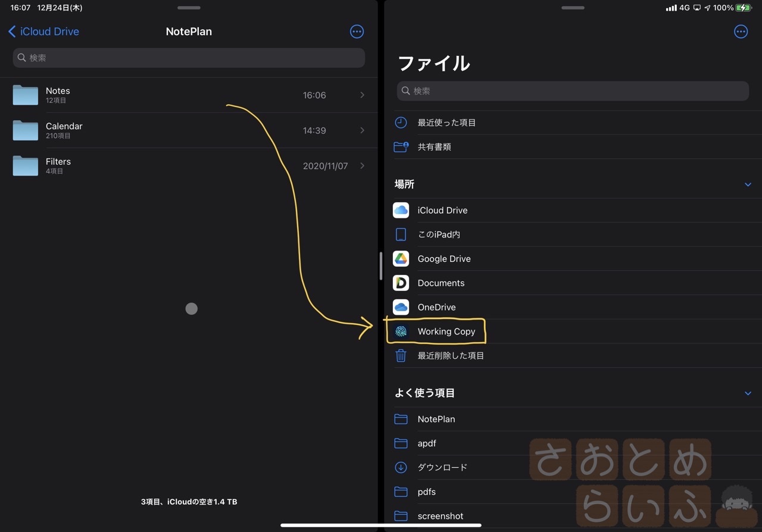Open the more options menu in NotePlan window
This screenshot has height=532, width=762.
(x=357, y=32)
